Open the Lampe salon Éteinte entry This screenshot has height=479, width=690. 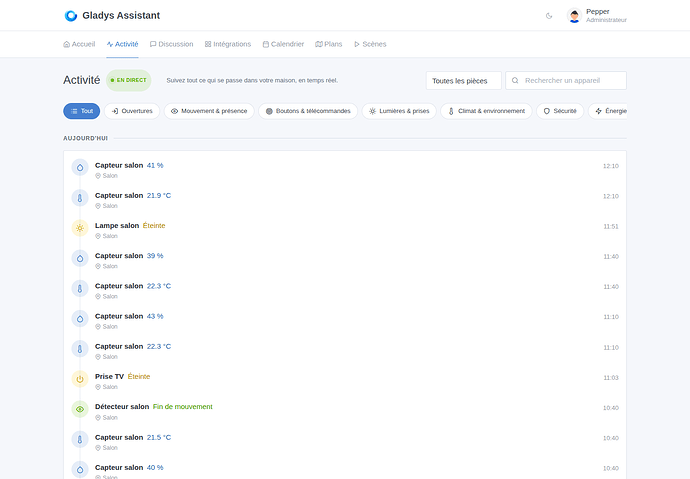point(345,230)
